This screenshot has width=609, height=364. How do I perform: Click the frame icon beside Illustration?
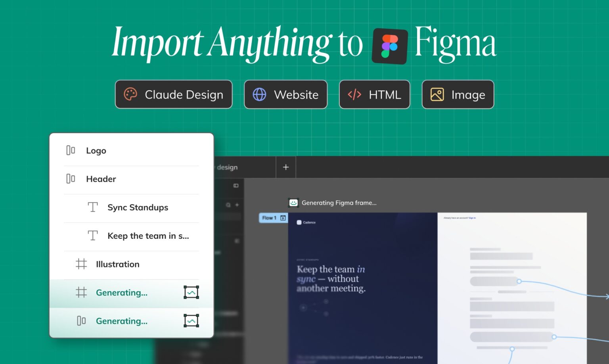tap(81, 264)
